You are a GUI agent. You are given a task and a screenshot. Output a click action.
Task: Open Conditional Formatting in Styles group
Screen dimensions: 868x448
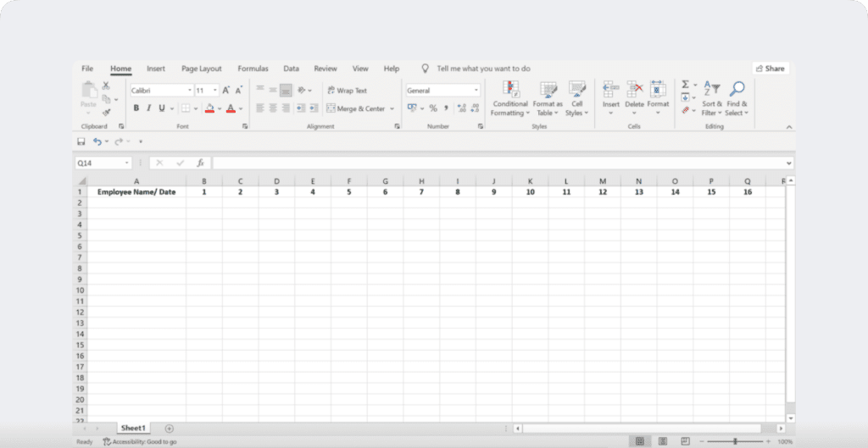pyautogui.click(x=509, y=98)
